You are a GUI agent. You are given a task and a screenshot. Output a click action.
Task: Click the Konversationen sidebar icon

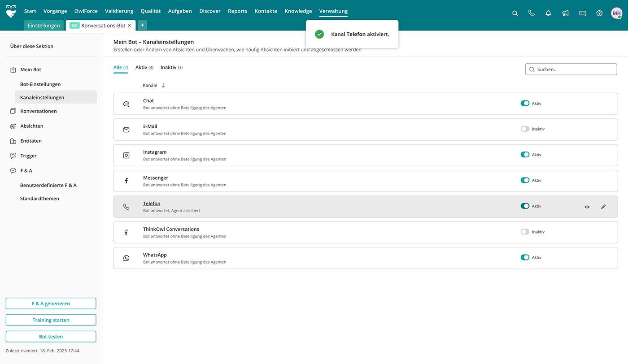pos(13,111)
